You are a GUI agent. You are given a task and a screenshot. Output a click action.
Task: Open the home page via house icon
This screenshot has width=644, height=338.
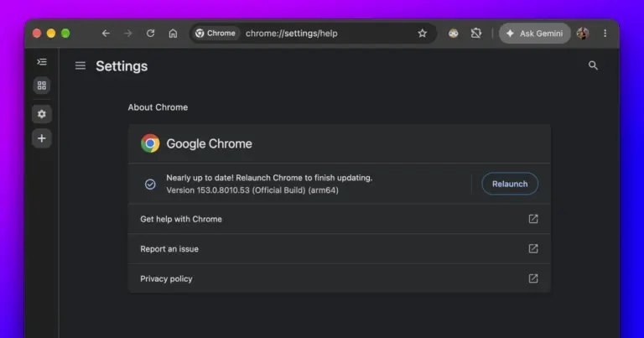pyautogui.click(x=173, y=34)
